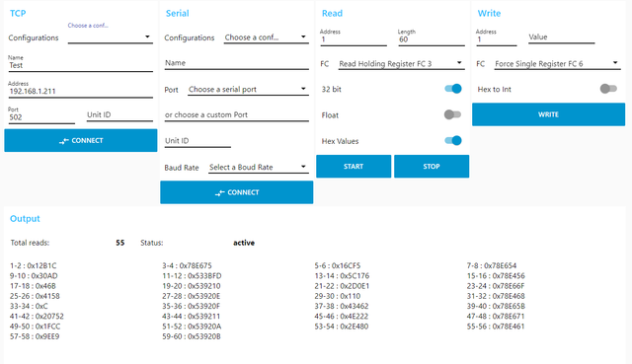Click the TCP section heading

pyautogui.click(x=18, y=13)
